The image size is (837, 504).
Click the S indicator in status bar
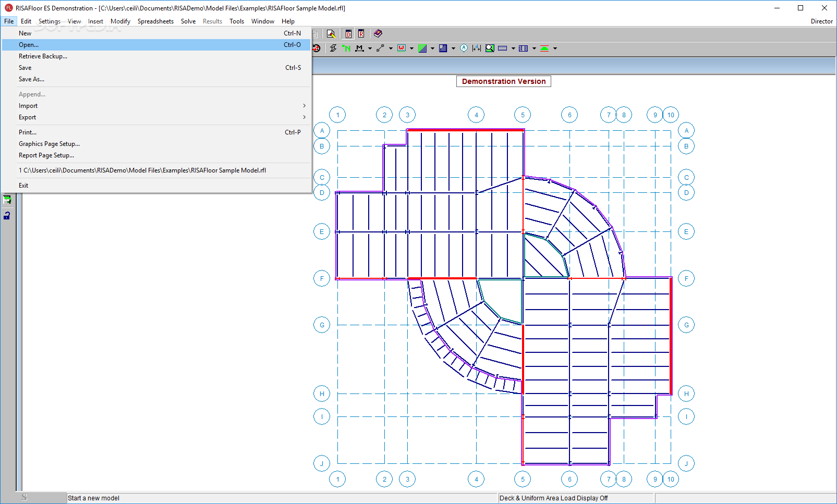click(x=25, y=498)
